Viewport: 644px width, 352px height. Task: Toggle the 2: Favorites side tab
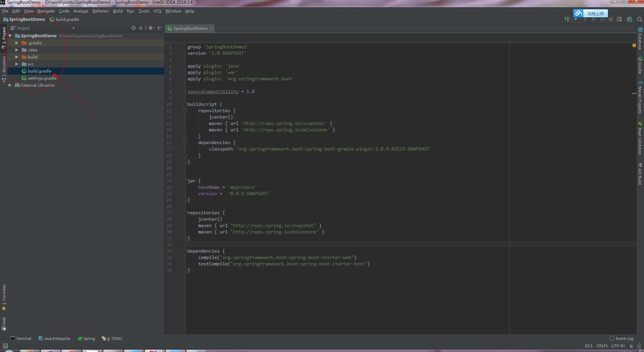point(4,298)
